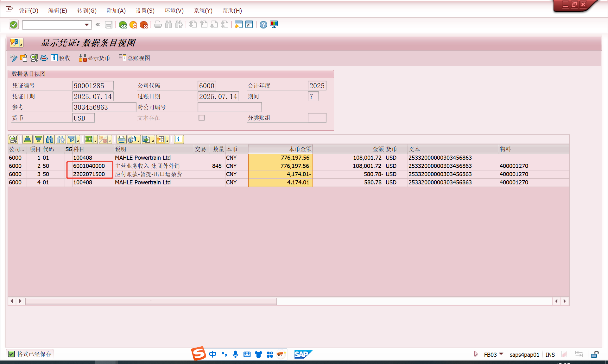Click the 显示货币 button

coord(94,58)
